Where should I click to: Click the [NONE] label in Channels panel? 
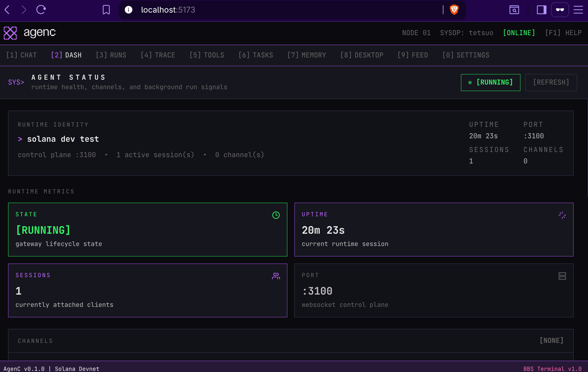click(x=551, y=341)
